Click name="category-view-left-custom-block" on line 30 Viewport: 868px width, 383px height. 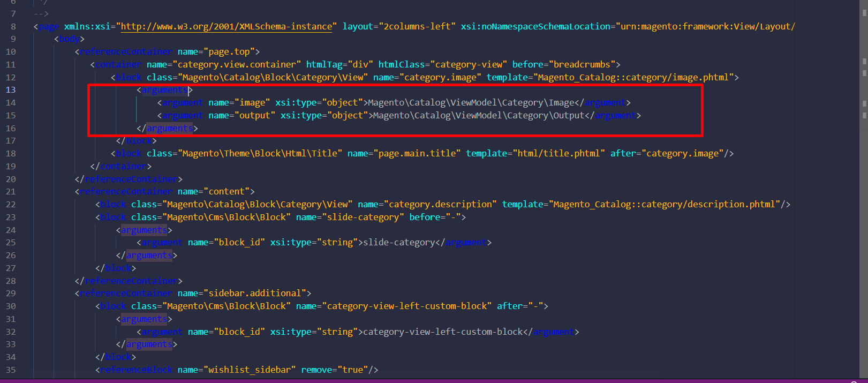[x=407, y=306]
